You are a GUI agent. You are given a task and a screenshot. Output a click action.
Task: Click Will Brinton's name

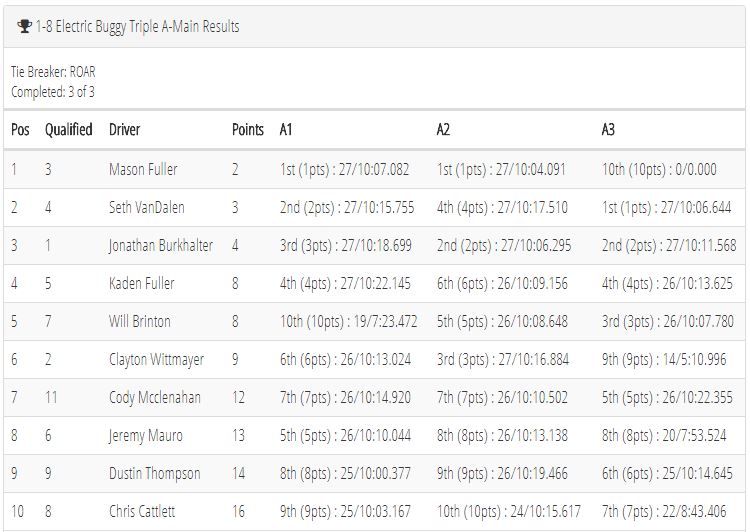click(140, 321)
